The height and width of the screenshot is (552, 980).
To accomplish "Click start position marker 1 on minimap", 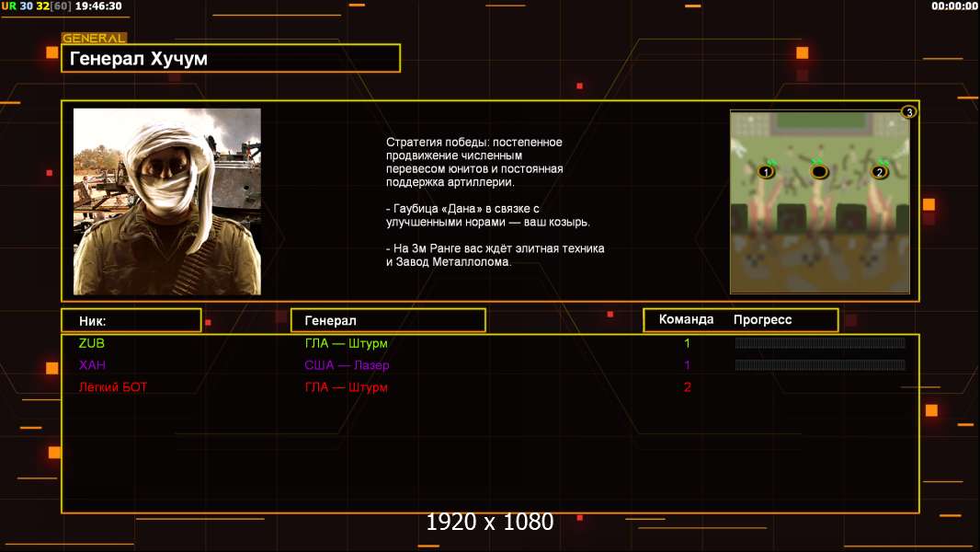I will (x=766, y=171).
